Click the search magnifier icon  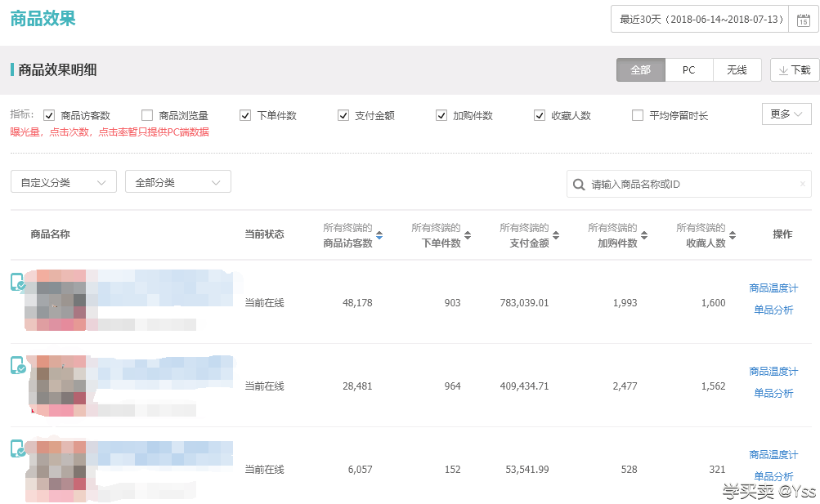[578, 185]
